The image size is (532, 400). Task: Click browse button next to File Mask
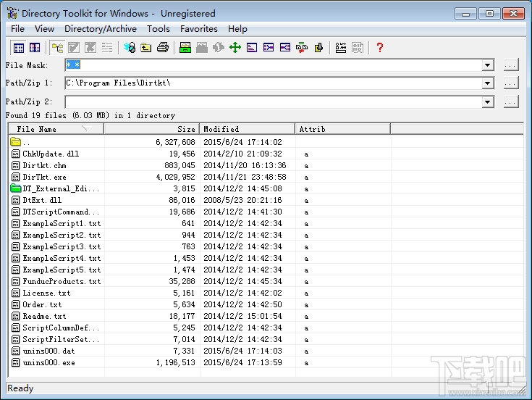pos(510,65)
